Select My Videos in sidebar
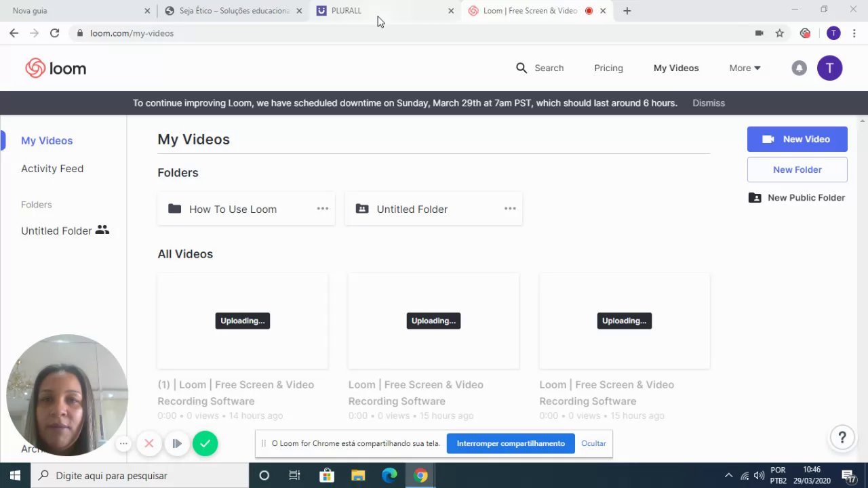868x488 pixels. point(47,140)
